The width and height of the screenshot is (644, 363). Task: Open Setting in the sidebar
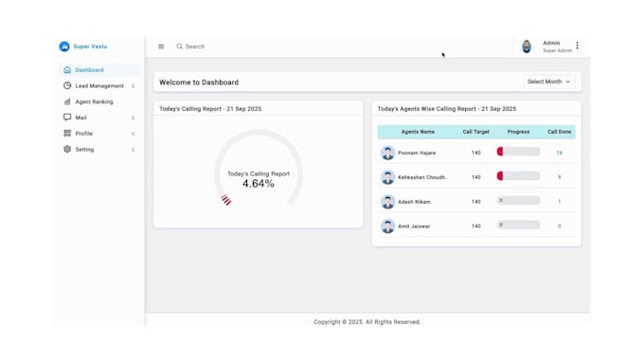pos(98,149)
